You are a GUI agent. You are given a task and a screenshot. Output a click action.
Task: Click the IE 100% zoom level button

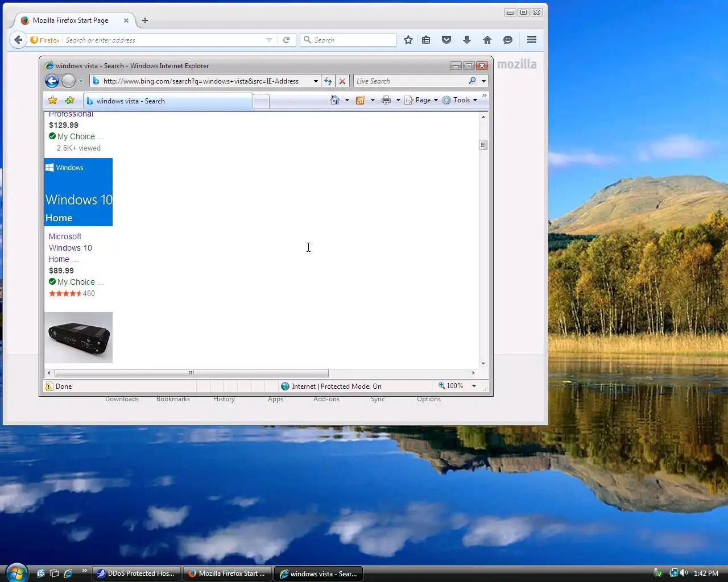[x=451, y=386]
